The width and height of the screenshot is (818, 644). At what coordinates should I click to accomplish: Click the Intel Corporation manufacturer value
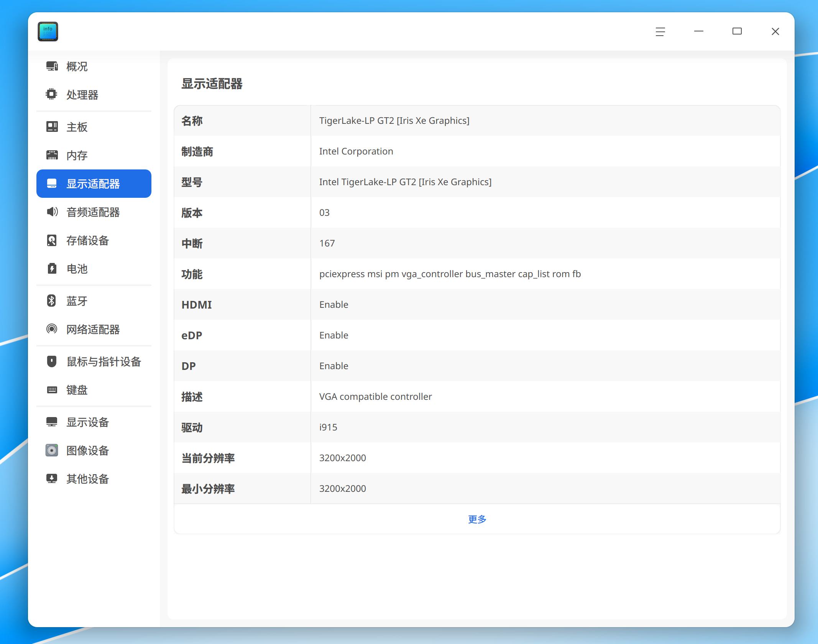(356, 151)
